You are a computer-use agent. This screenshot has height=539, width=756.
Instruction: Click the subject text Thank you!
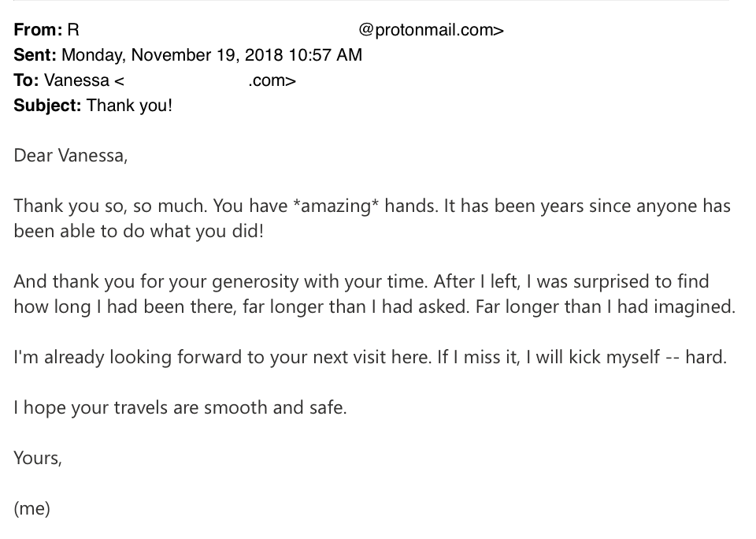click(129, 105)
